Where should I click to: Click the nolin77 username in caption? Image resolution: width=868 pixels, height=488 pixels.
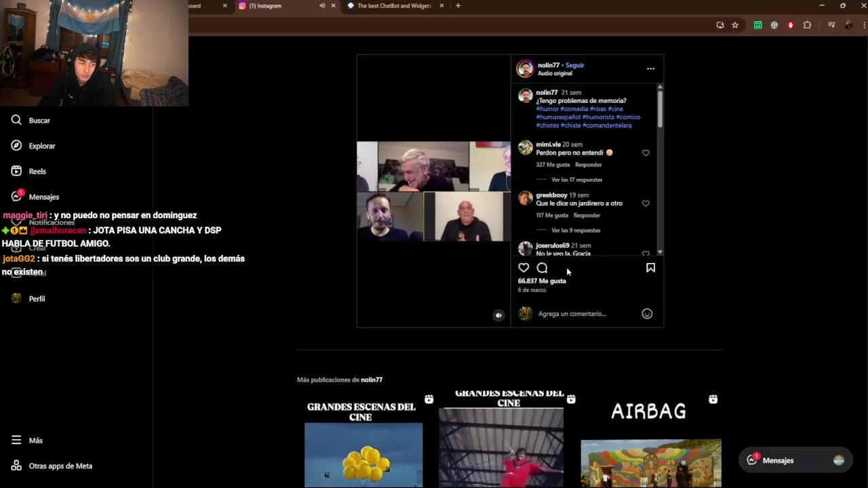coord(547,93)
